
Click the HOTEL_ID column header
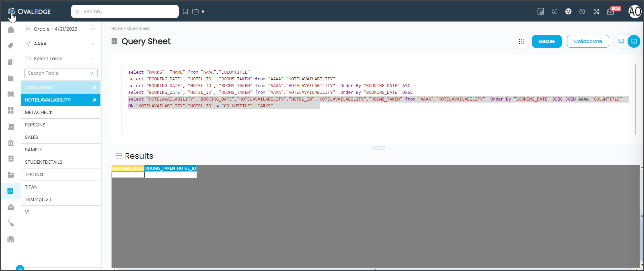coord(186,168)
